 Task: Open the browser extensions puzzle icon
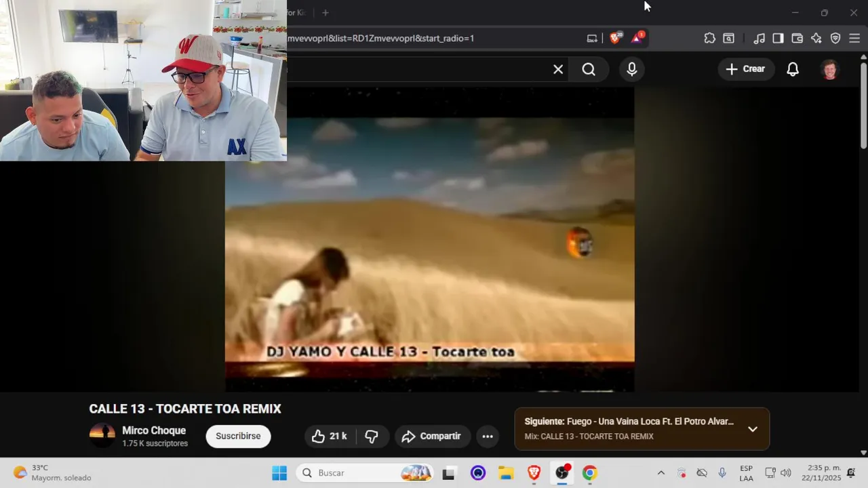click(709, 38)
